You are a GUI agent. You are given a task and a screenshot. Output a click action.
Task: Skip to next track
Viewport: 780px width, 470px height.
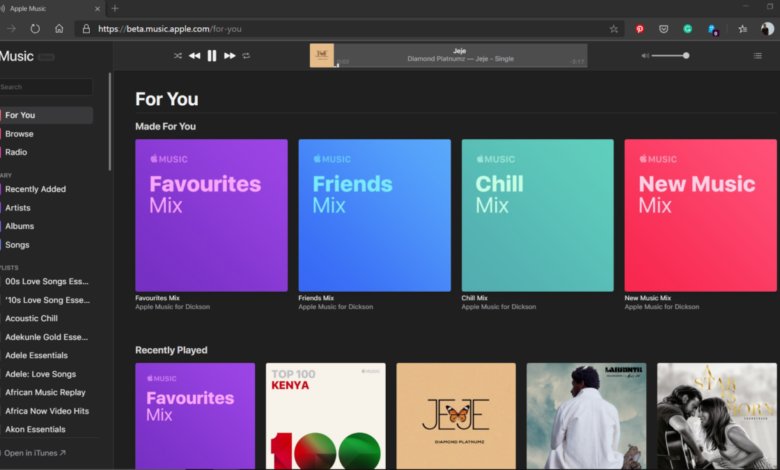pyautogui.click(x=229, y=56)
